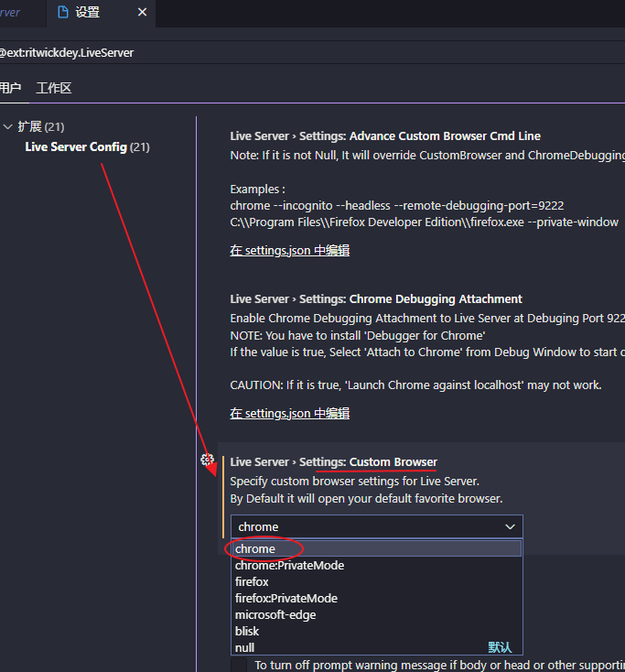Pick firefox:PrivateMode from the list
This screenshot has width=625, height=672.
[286, 598]
